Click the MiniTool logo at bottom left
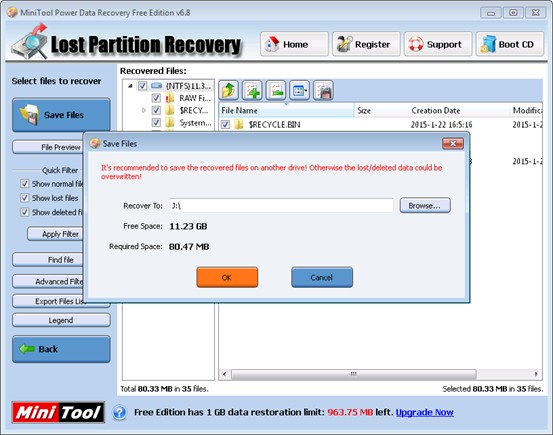Screen dimensions: 553x435 pos(58,412)
